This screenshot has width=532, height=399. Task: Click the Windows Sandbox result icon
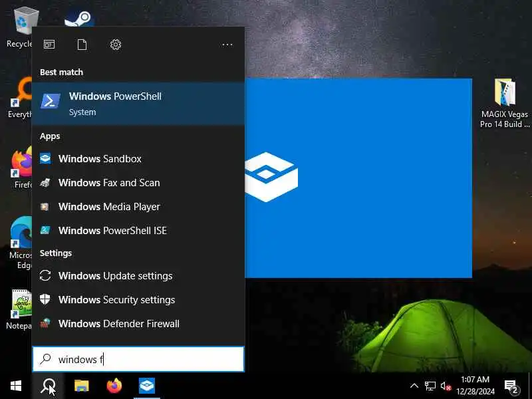pos(45,158)
